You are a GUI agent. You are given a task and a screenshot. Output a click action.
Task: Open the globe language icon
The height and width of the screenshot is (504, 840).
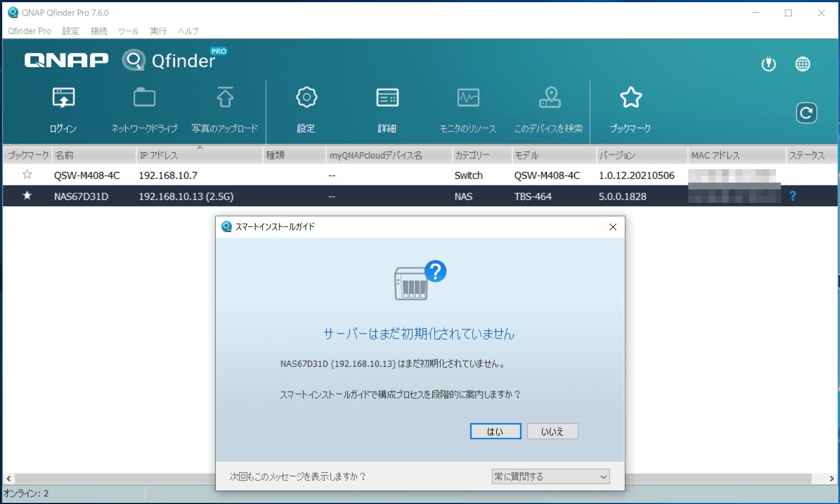[x=803, y=64]
